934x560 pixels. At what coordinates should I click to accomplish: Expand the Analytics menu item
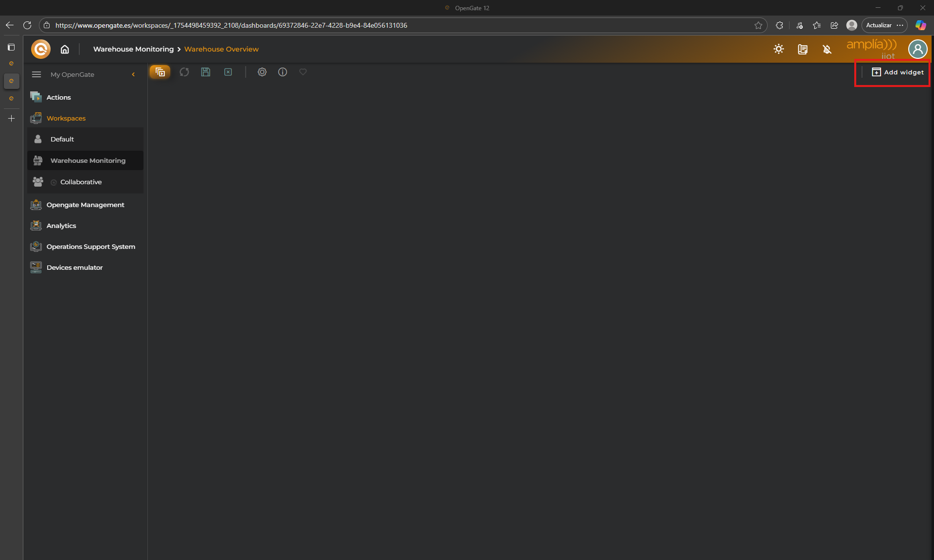point(61,226)
